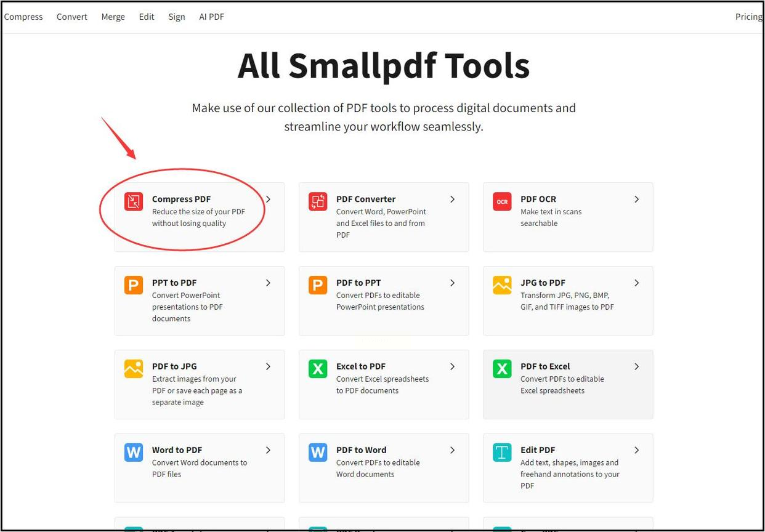The height and width of the screenshot is (532, 765).
Task: Click the red OCR icon
Action: (x=502, y=201)
